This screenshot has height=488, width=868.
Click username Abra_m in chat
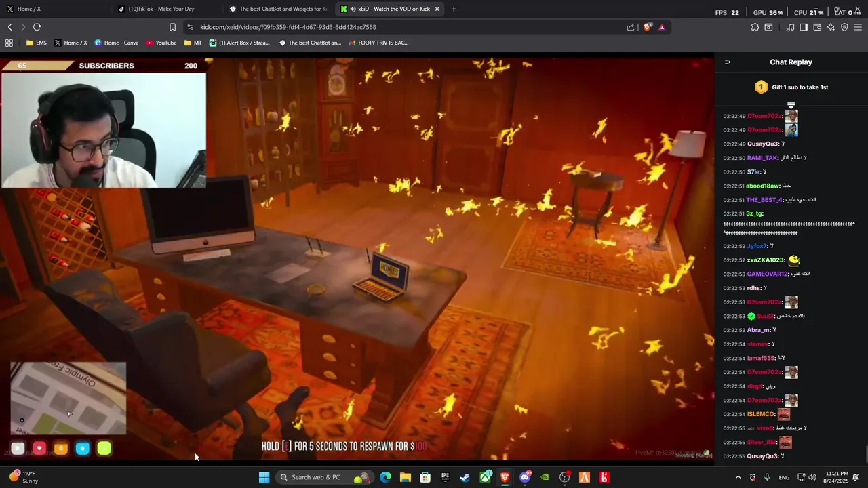click(759, 330)
